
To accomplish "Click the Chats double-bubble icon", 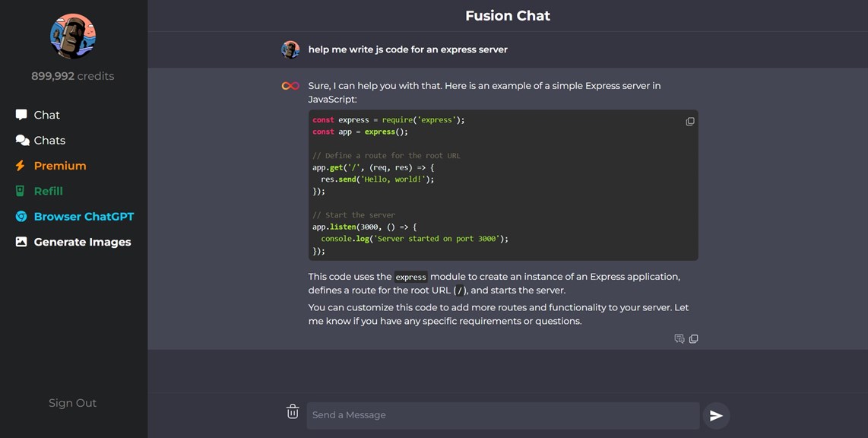I will click(22, 140).
